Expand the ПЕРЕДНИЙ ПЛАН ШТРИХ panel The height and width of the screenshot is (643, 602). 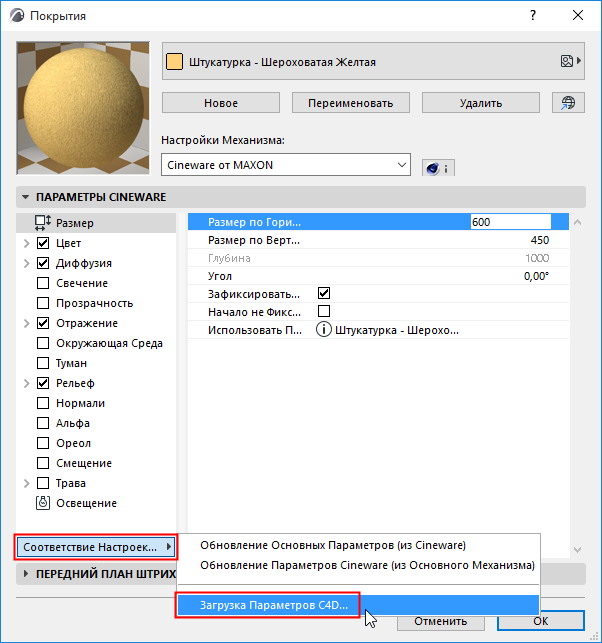pos(25,574)
